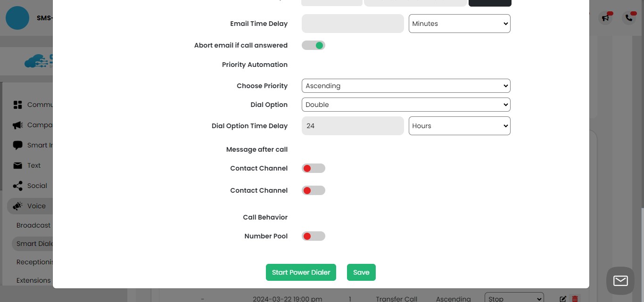The width and height of the screenshot is (644, 302).
Task: Click the pencil edit icon in table row
Action: point(563,299)
